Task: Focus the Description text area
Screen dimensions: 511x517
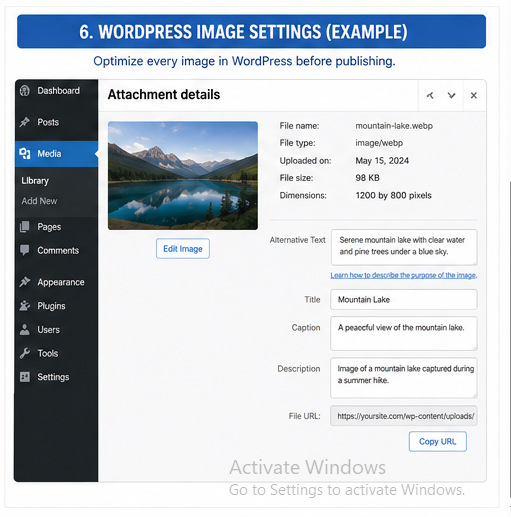Action: point(404,378)
